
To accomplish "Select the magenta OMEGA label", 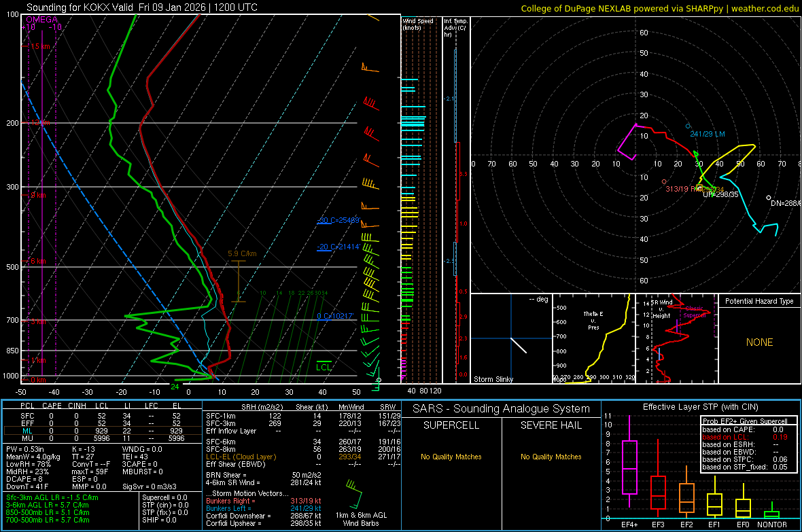I will coord(42,20).
